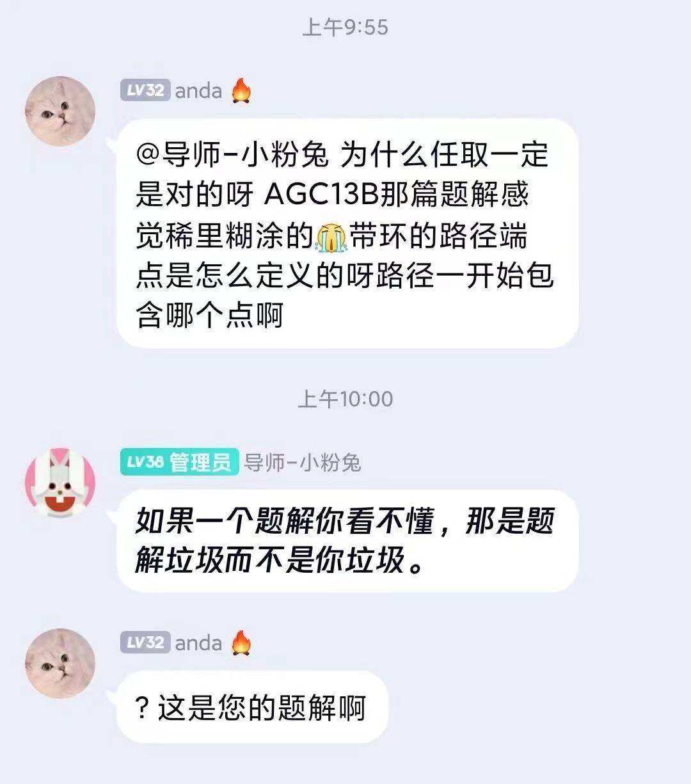Viewport: 691px width, 784px height.
Task: Open the @导师-小粉兔 mention in message
Action: pyautogui.click(x=232, y=155)
